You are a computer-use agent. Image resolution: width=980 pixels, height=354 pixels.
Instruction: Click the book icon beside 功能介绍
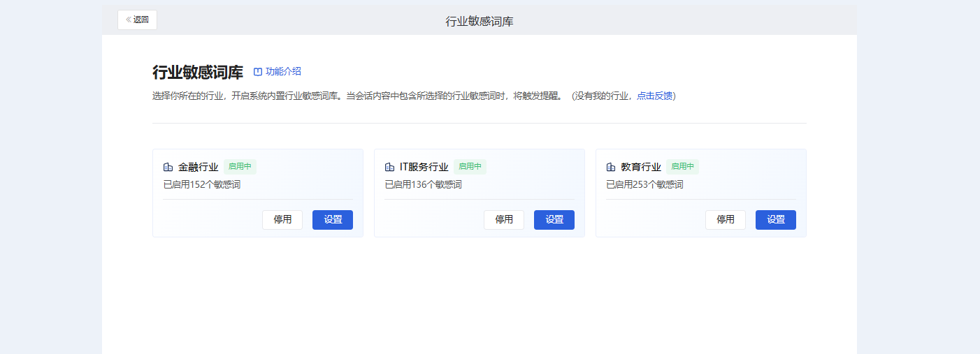tap(258, 71)
